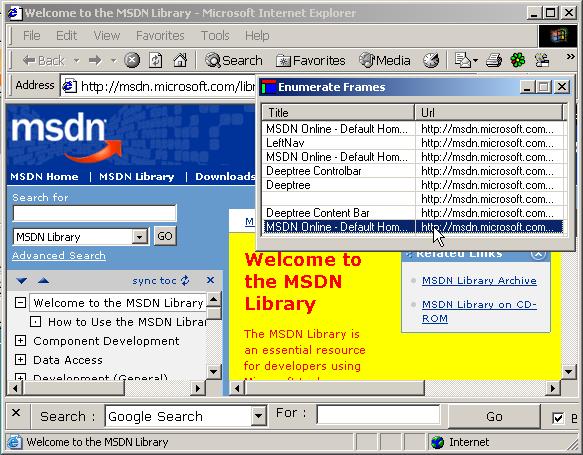Open the MSDN Library search scope dropdown
Screen dimensions: 583x455
point(140,237)
